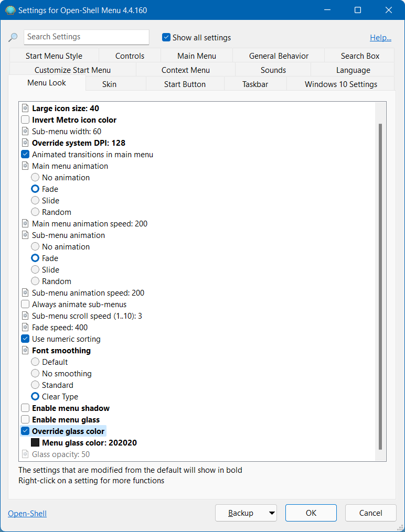Select Clear Type font smoothing
The width and height of the screenshot is (405, 532).
pyautogui.click(x=35, y=397)
